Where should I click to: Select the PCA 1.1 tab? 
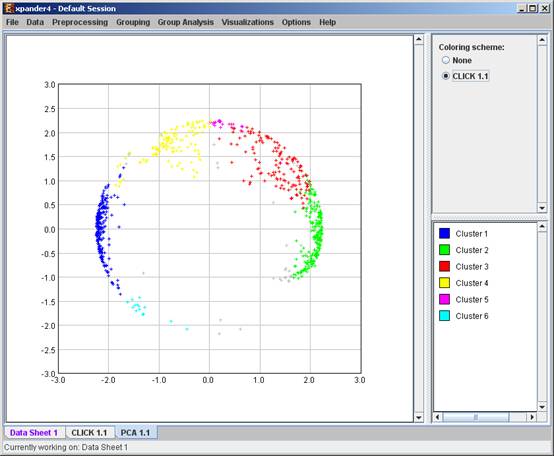click(x=136, y=433)
